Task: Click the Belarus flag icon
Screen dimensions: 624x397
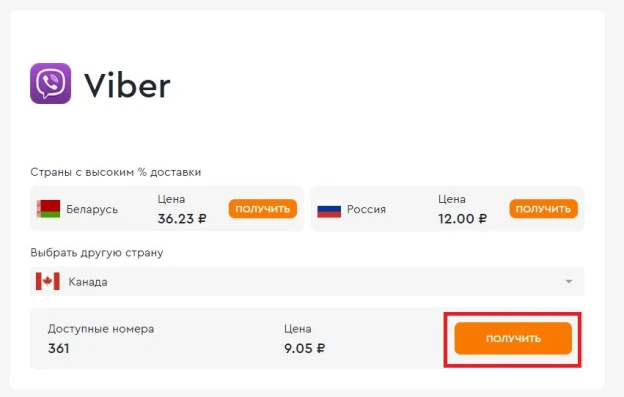Action: (x=48, y=209)
